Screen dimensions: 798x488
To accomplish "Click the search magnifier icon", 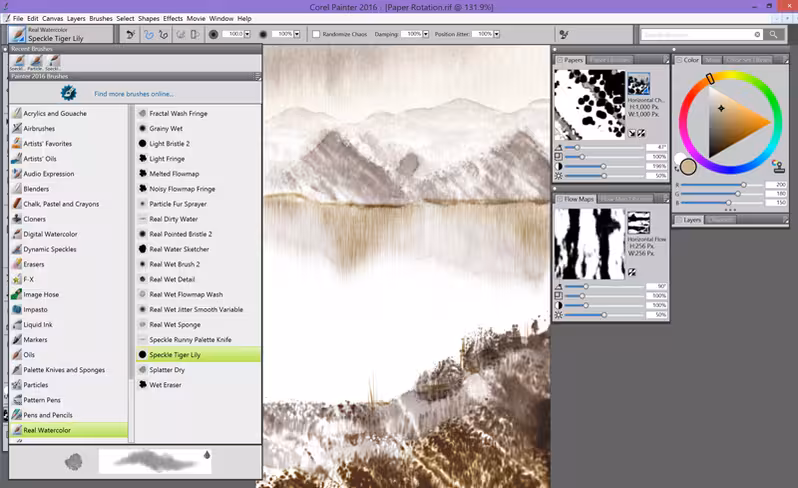I will click(773, 34).
